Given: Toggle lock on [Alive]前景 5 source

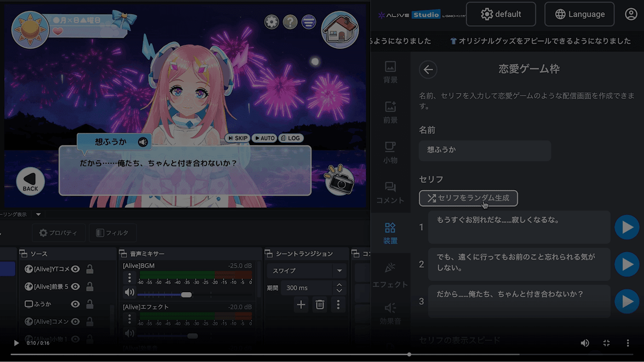Looking at the screenshot, I should [90, 287].
